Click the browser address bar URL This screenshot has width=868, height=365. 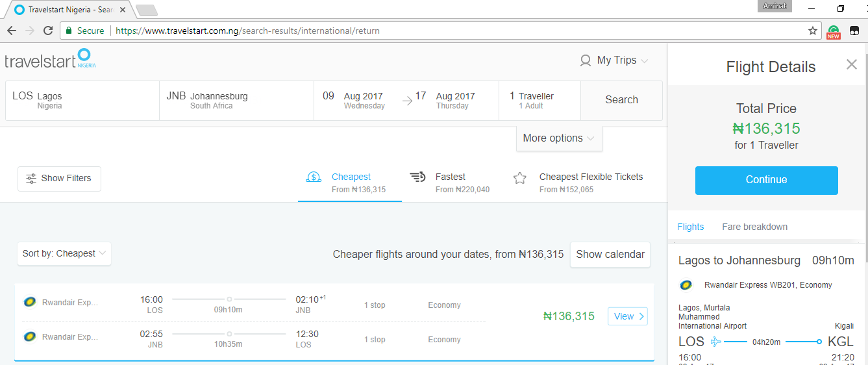coord(247,31)
